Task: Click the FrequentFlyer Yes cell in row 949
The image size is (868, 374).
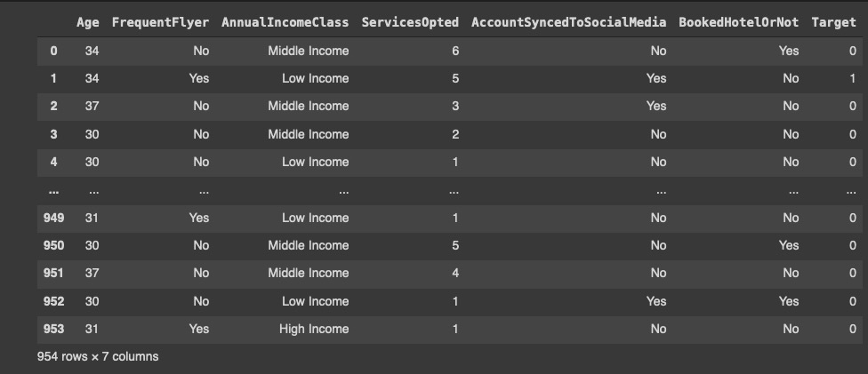Action: tap(199, 218)
